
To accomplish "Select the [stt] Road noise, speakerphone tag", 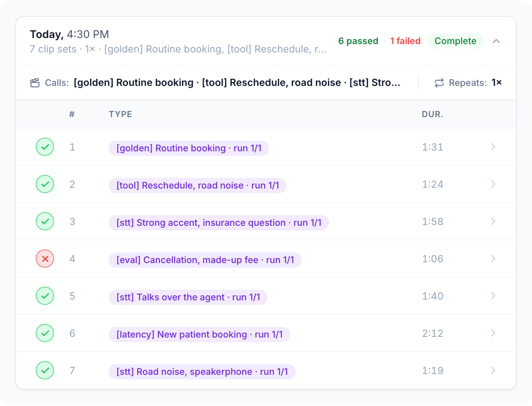I will pyautogui.click(x=202, y=372).
